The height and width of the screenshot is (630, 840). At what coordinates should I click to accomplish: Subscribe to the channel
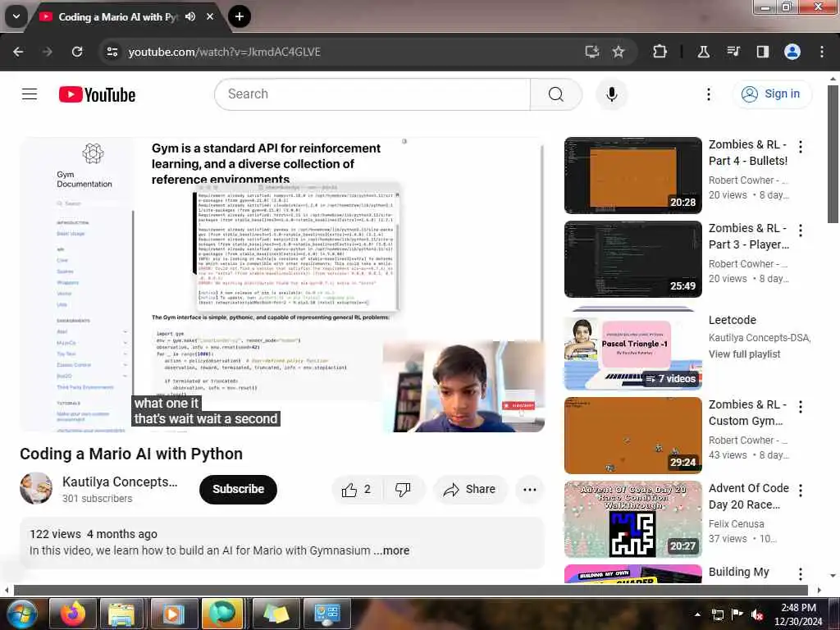coord(239,489)
